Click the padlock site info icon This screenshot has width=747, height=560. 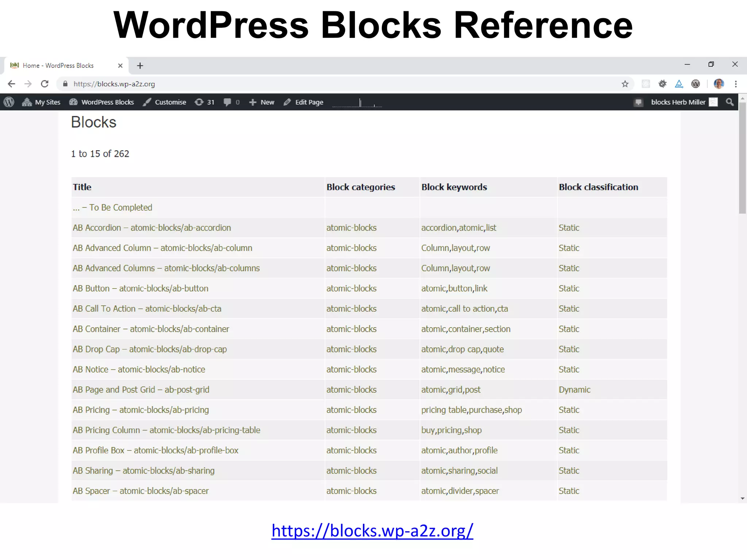(65, 84)
